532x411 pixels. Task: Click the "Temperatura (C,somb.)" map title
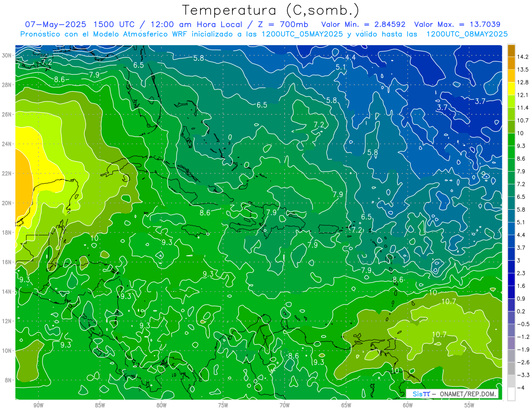(270, 10)
